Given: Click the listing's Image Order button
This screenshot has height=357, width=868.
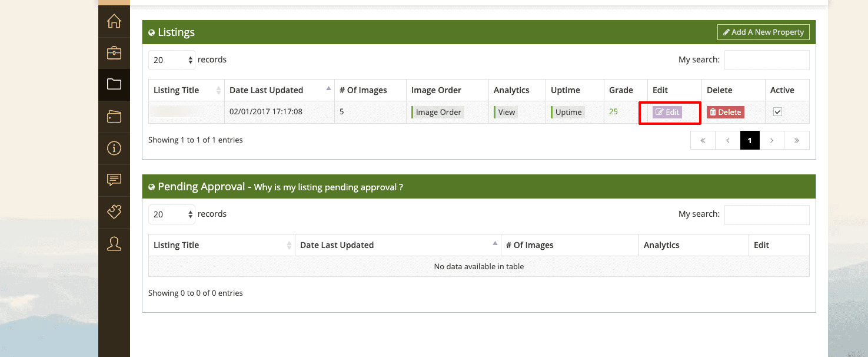Looking at the screenshot, I should click(x=438, y=112).
